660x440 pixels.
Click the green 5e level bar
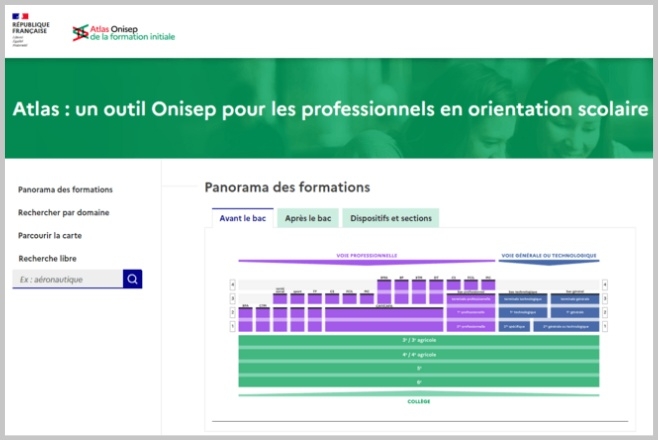[418, 367]
